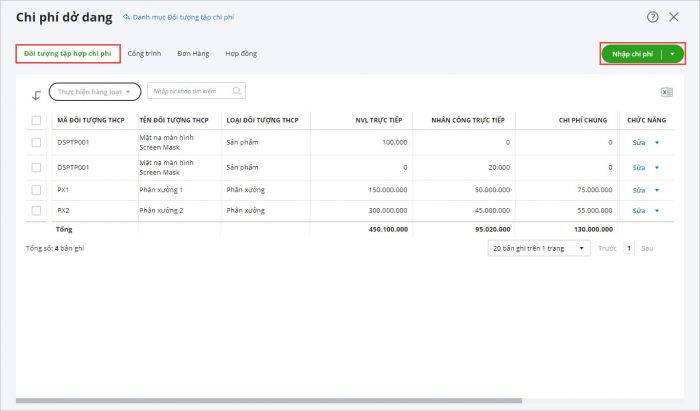Close the Chi phí dở dang dialog
The height and width of the screenshot is (411, 700).
(673, 17)
